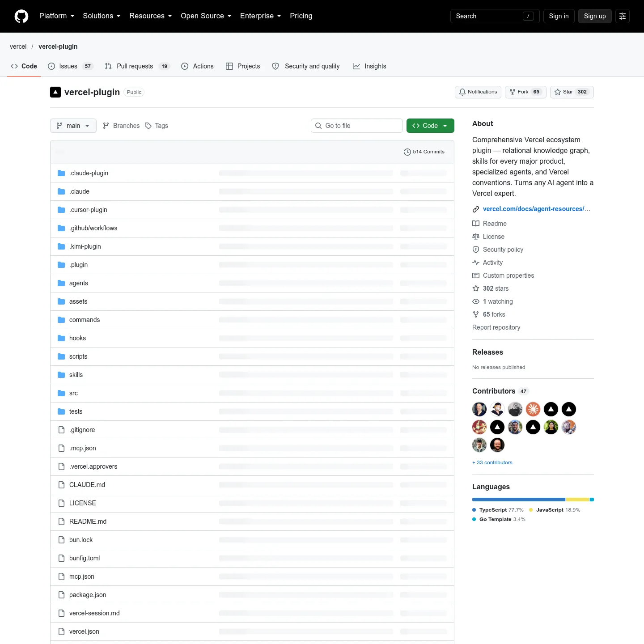Click the file icon beside README.md
The width and height of the screenshot is (644, 644).
(x=61, y=521)
